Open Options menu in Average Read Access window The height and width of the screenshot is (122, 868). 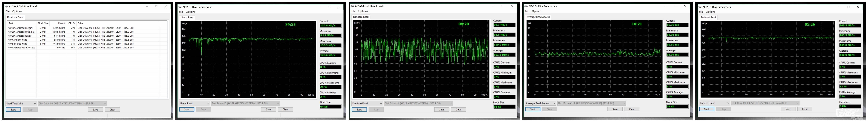pos(537,11)
